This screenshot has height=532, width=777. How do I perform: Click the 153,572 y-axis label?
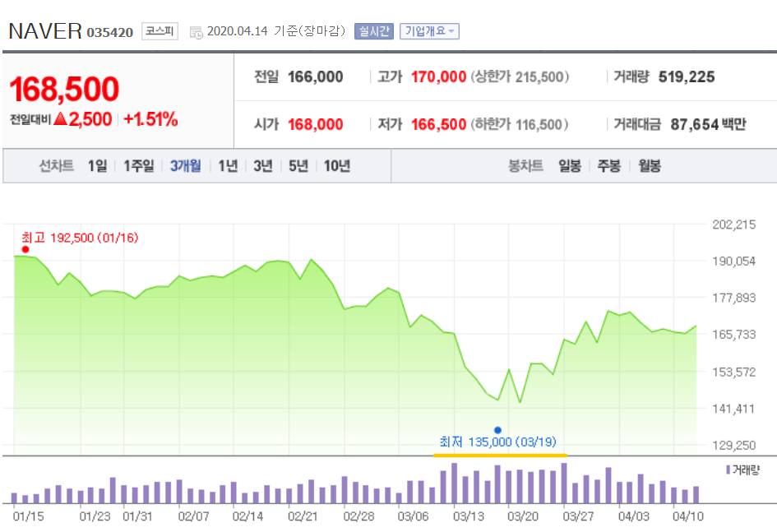pos(734,372)
